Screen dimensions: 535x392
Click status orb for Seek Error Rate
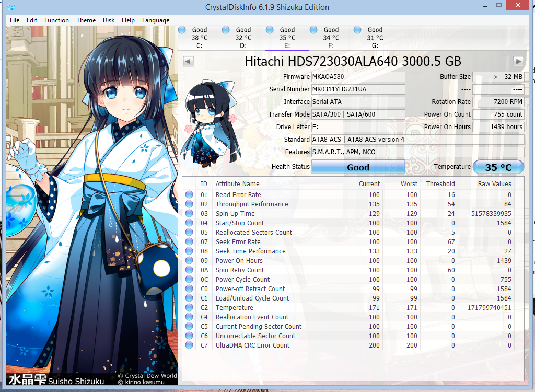pyautogui.click(x=189, y=242)
